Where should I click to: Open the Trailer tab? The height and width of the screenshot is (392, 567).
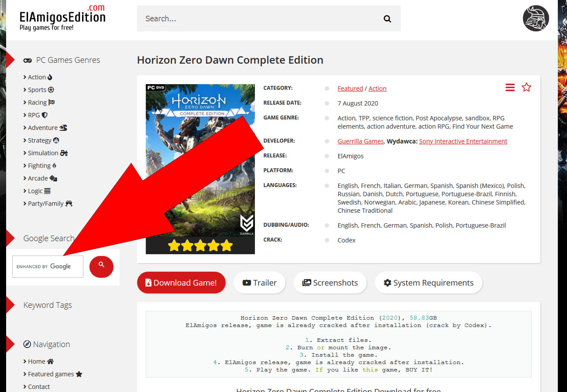coord(259,283)
